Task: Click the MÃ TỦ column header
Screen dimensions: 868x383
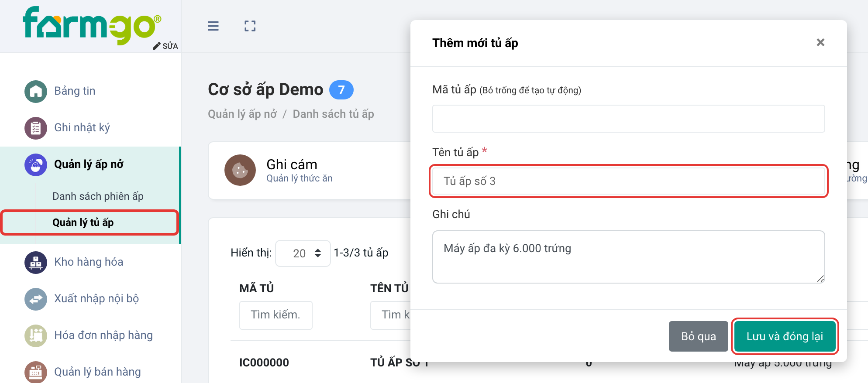Action: click(x=257, y=288)
